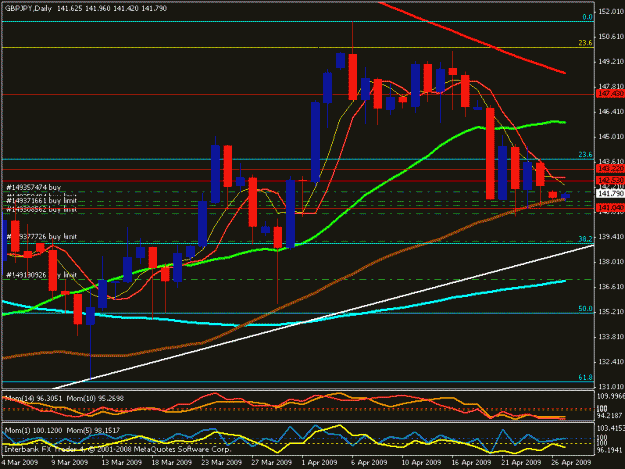
Task: Select the '#149371661 buy limit' order label
Action: (41, 202)
